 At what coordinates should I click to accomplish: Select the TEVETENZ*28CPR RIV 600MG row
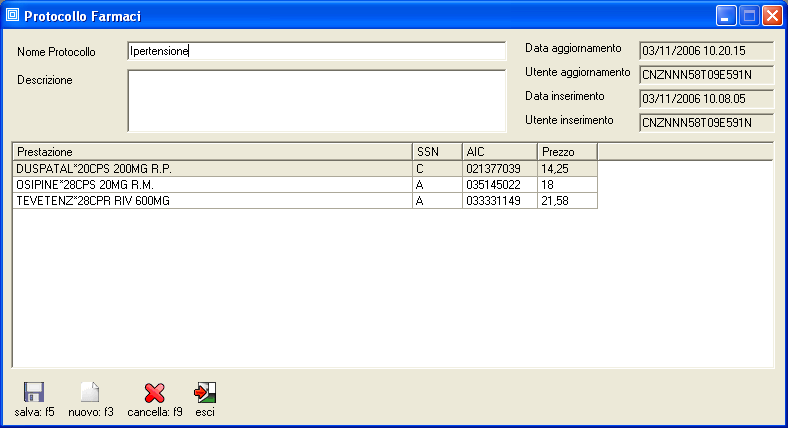click(212, 201)
